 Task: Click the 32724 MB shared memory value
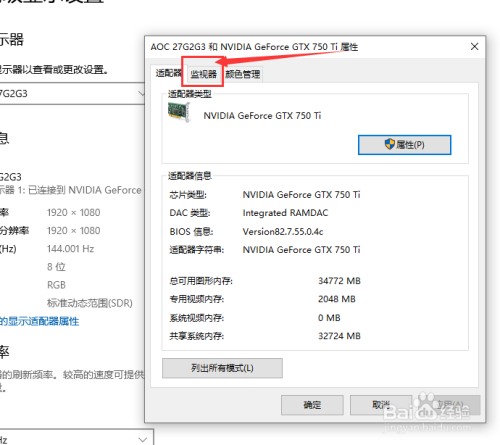(x=339, y=336)
